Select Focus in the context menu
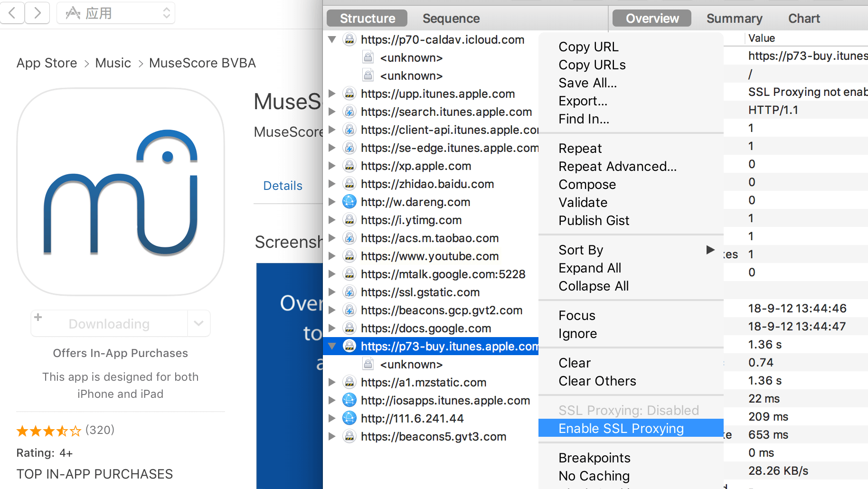 tap(631, 315)
